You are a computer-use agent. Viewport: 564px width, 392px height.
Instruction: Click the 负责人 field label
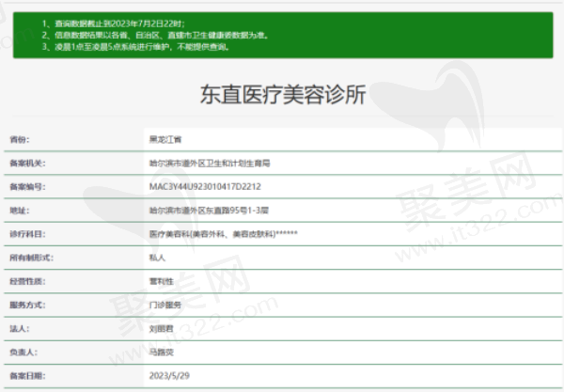[x=23, y=353]
